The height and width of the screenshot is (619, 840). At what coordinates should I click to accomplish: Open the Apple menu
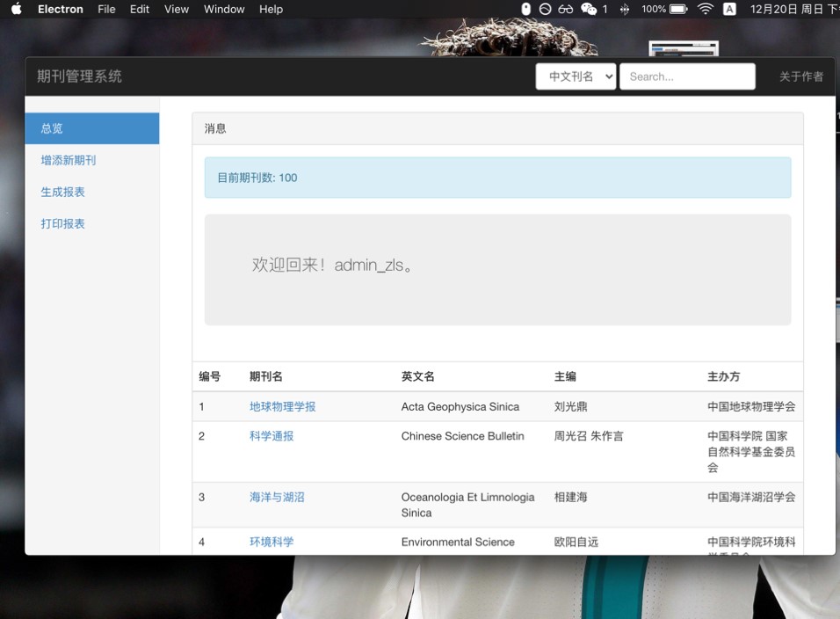16,9
